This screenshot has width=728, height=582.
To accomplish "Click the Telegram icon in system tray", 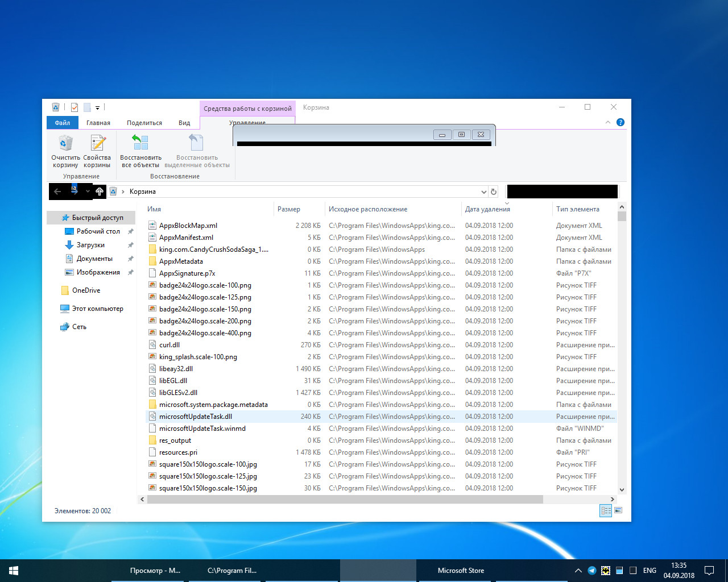I will pos(592,571).
